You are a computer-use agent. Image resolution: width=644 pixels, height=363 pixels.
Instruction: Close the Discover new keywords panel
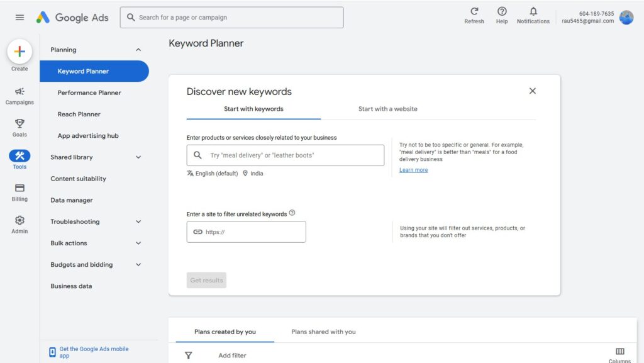[532, 91]
